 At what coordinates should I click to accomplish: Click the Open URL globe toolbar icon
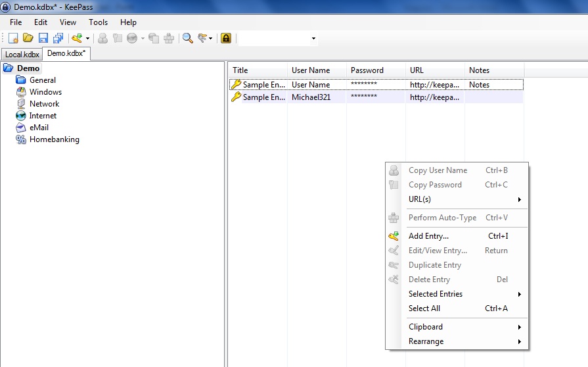pyautogui.click(x=132, y=38)
